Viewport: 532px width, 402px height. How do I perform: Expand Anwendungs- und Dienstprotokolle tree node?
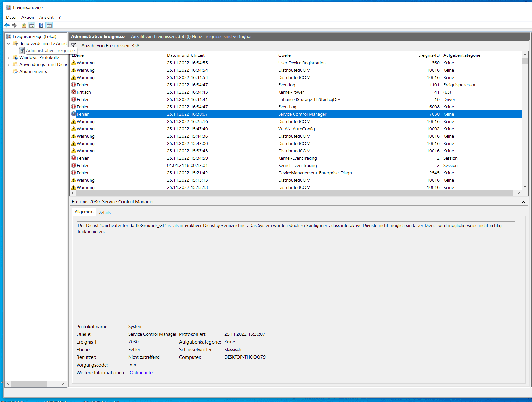[9, 64]
